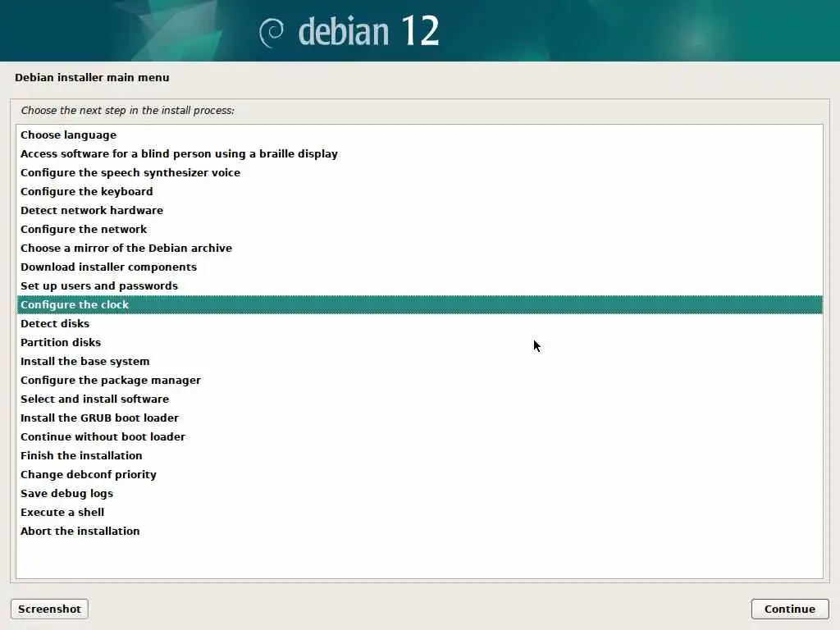Choose Configure the speech synthesizer voice
This screenshot has height=630, width=840.
click(x=419, y=172)
